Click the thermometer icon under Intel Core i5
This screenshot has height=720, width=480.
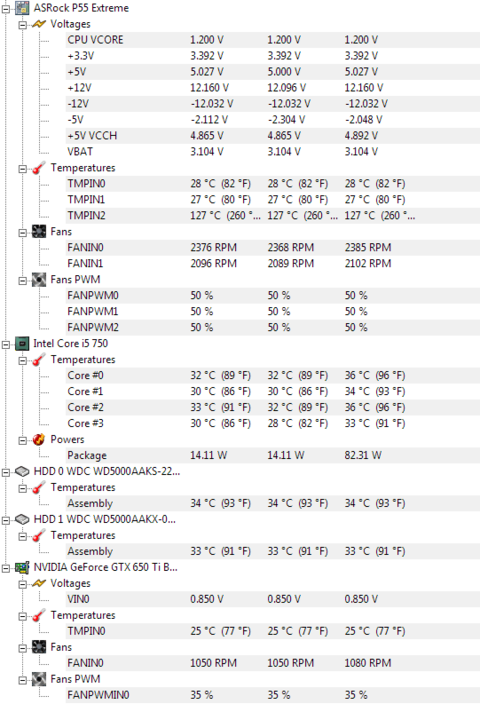(39, 360)
